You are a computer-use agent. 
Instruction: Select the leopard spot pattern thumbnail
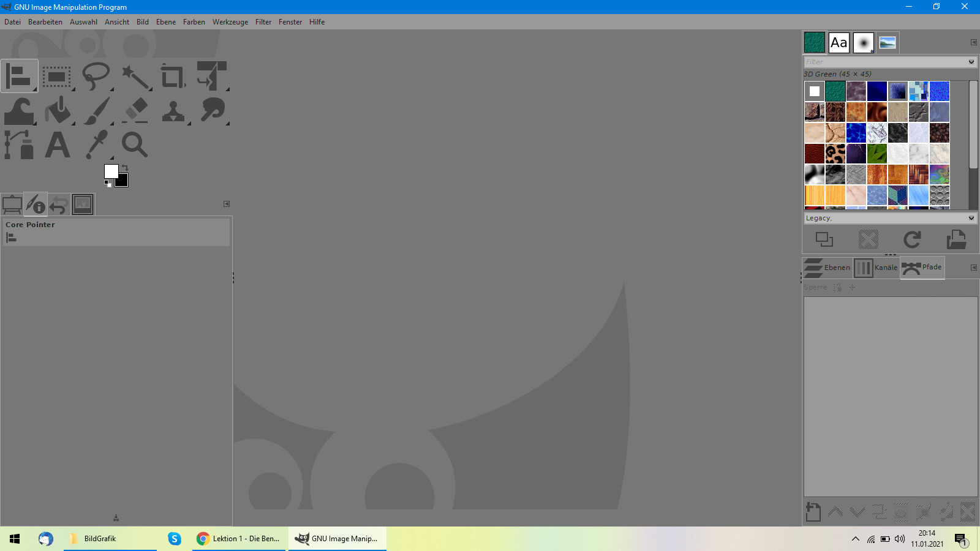point(835,154)
